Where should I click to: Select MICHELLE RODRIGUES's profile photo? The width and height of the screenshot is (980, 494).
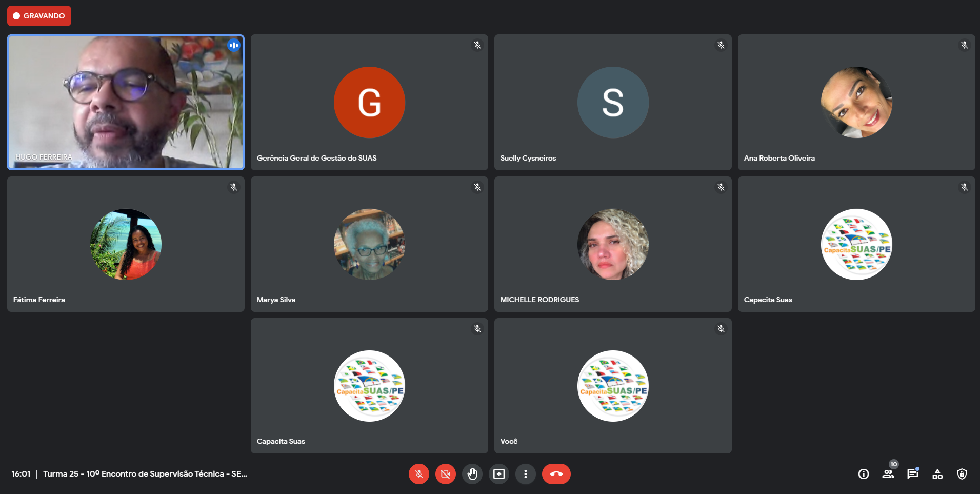(613, 244)
